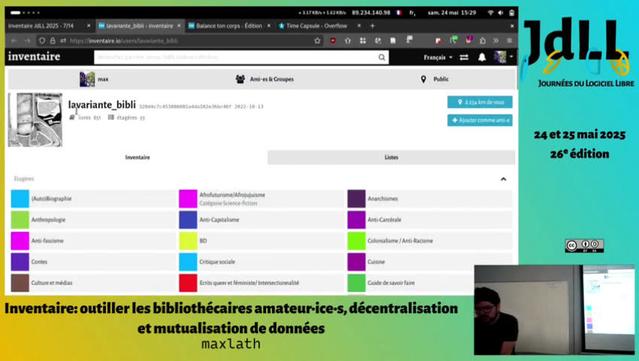Go forward with the browser forward arrow
This screenshot has height=361, width=639.
click(27, 41)
